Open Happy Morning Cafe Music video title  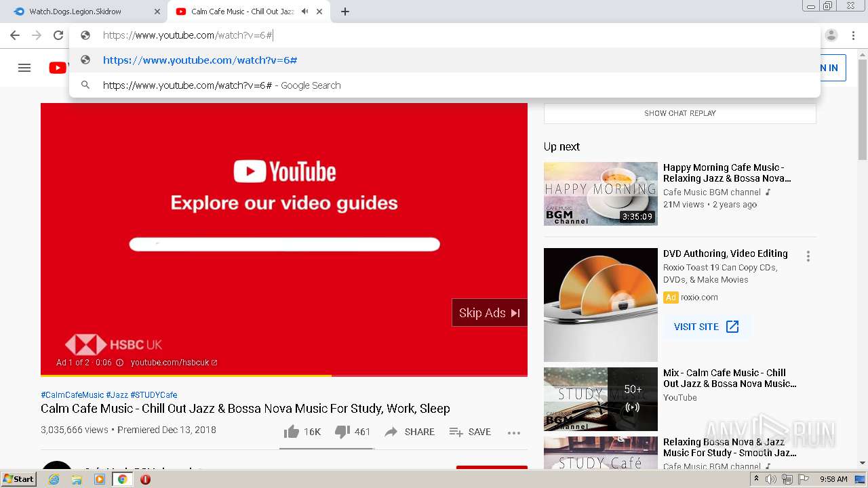(727, 173)
